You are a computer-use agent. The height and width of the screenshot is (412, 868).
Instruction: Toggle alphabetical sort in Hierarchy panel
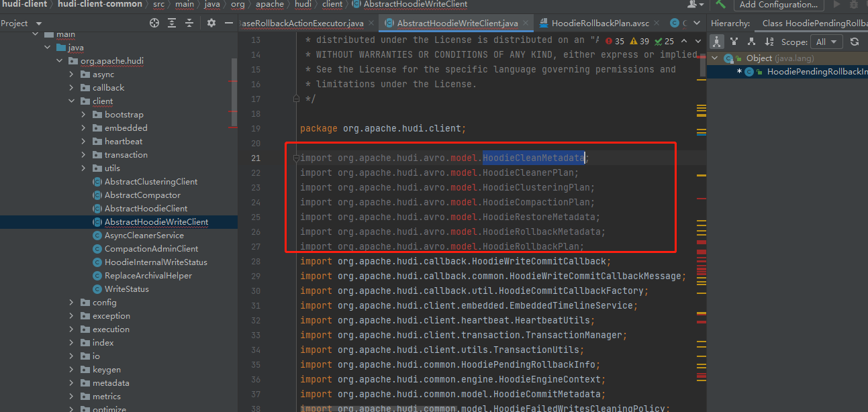click(768, 42)
